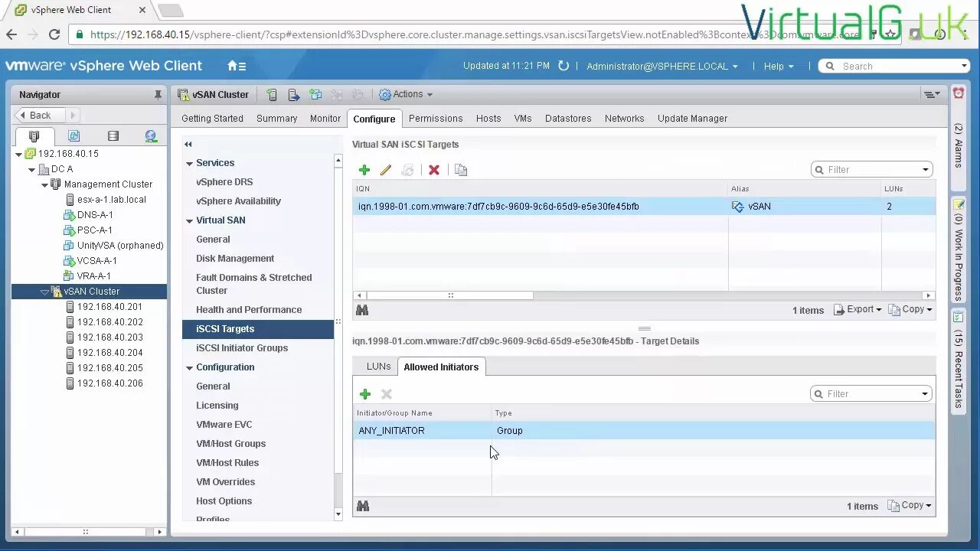This screenshot has height=551, width=980.
Task: Go back in browser history
Action: [x=11, y=34]
